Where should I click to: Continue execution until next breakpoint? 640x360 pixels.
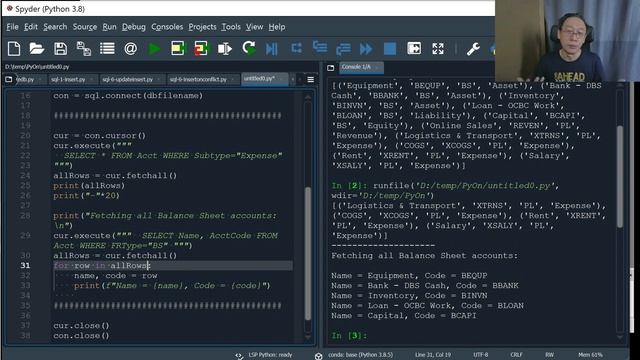click(366, 49)
